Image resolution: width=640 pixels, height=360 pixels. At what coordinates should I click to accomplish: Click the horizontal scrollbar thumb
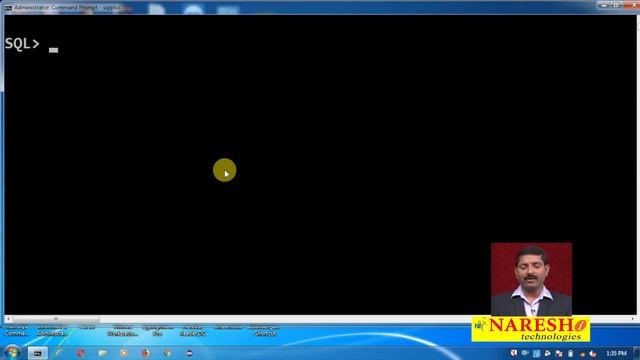tap(56, 319)
